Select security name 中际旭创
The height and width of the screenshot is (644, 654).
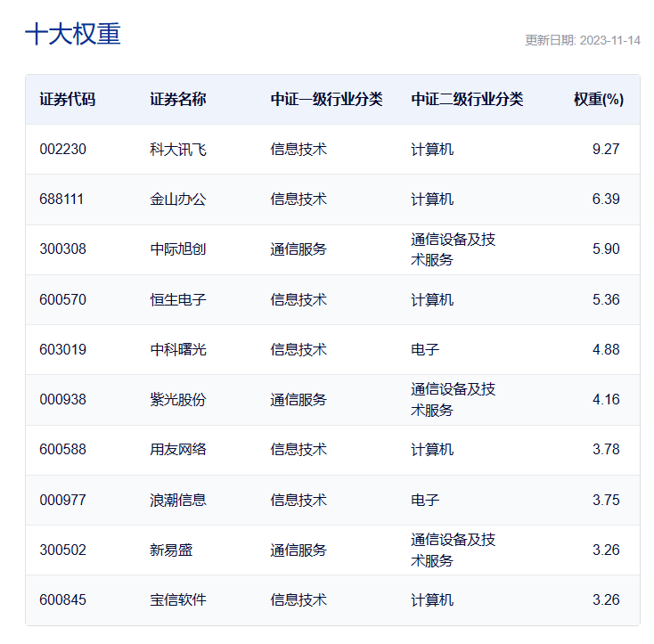[x=178, y=249]
